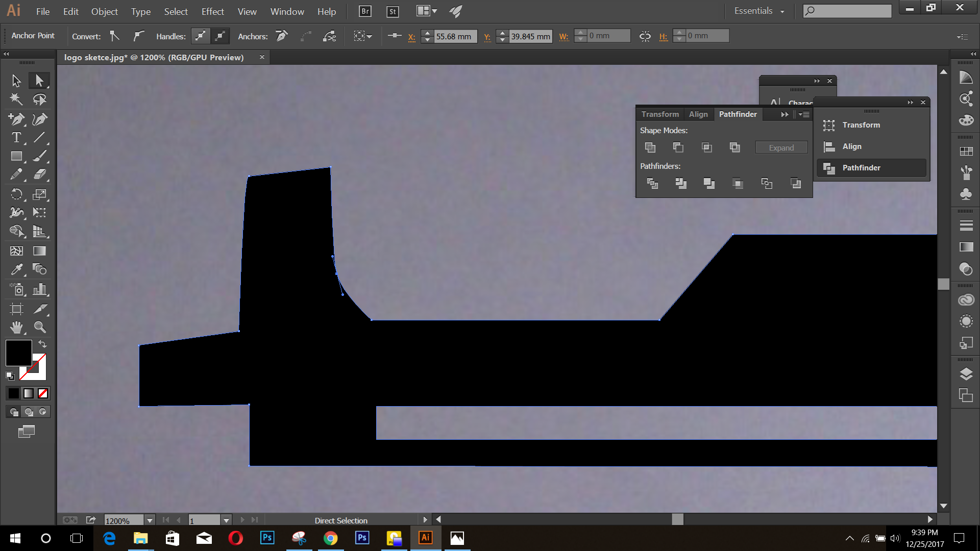Click the Crop pathfinder icon
This screenshot has height=551, width=980.
point(738,183)
